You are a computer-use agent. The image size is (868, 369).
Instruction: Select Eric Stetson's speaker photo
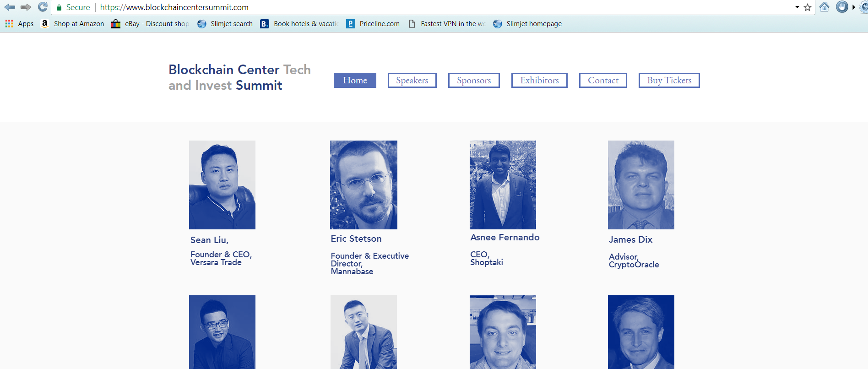tap(363, 185)
